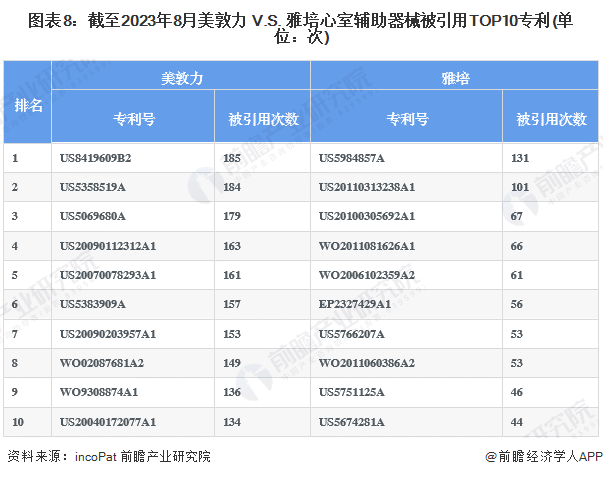This screenshot has width=603, height=477.
Task: Click rank number 10
Action: (18, 422)
